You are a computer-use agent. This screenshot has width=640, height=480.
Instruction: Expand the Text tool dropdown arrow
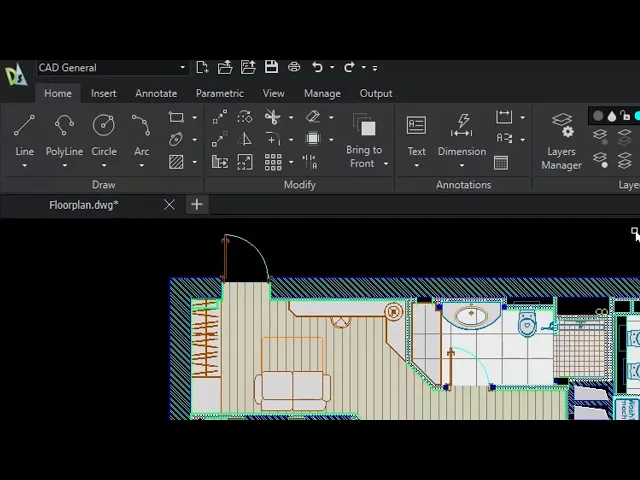pyautogui.click(x=416, y=165)
